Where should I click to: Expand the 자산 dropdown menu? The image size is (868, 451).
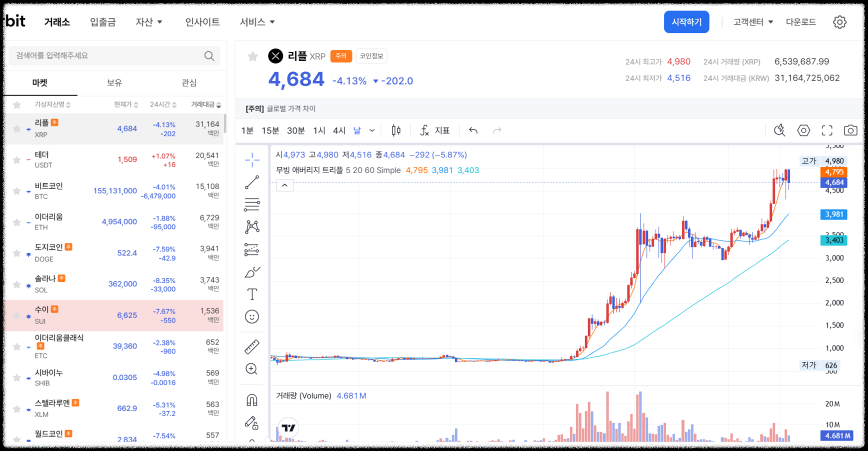(x=149, y=22)
